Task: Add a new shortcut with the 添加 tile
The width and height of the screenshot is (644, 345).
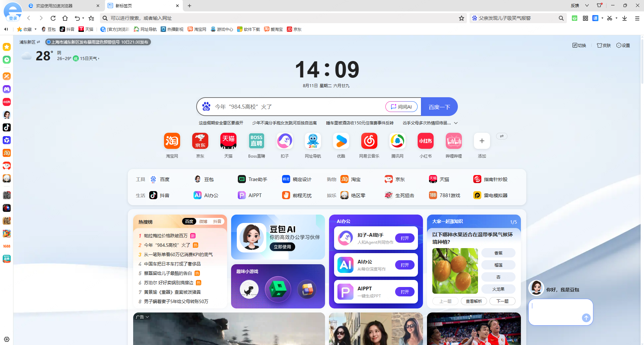Action: [482, 141]
